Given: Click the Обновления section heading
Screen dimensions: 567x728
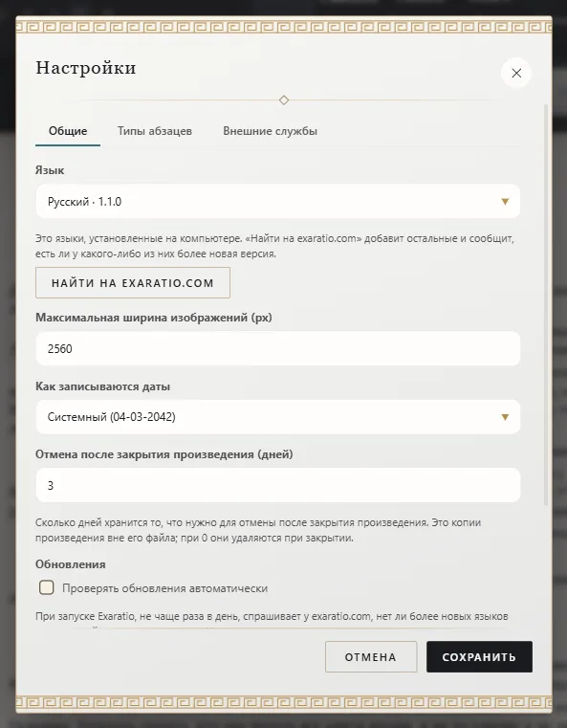Looking at the screenshot, I should coord(71,564).
